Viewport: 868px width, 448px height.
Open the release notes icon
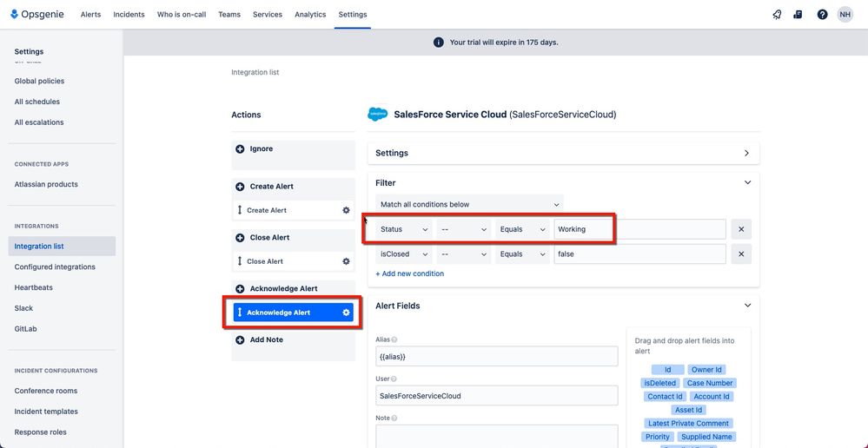[x=798, y=15]
